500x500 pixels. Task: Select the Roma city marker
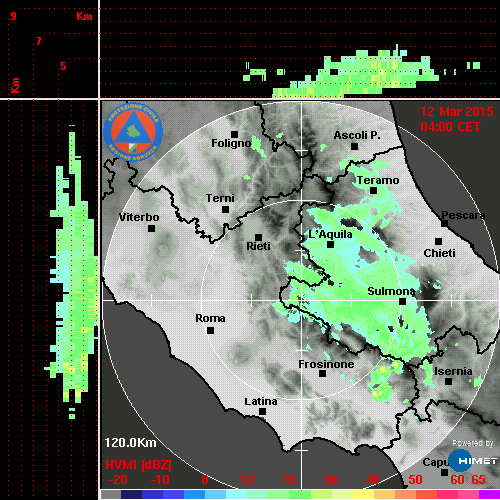(x=210, y=331)
